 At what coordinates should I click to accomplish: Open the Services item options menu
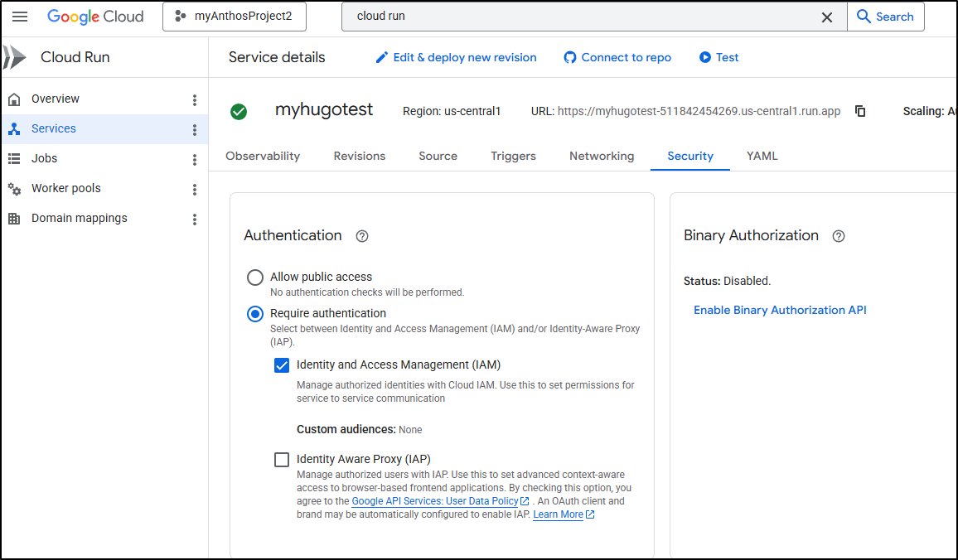[195, 129]
